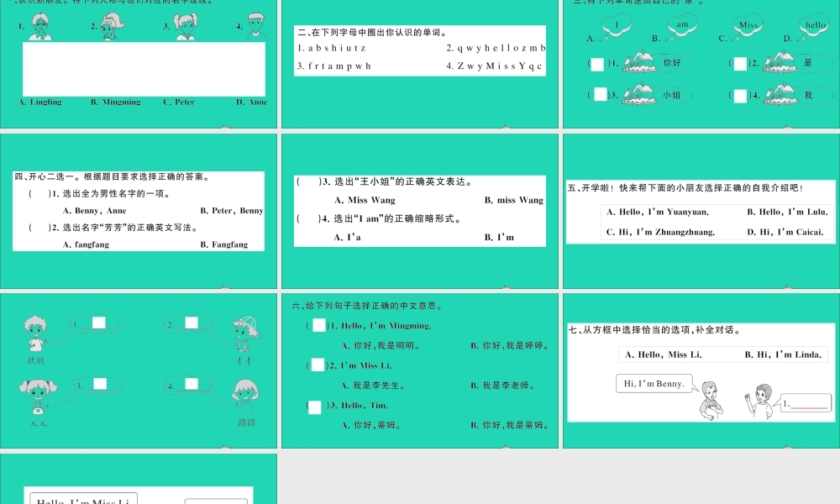Screen dimensions: 840x504
Task: Click the name label D. Anne
Action: [252, 102]
